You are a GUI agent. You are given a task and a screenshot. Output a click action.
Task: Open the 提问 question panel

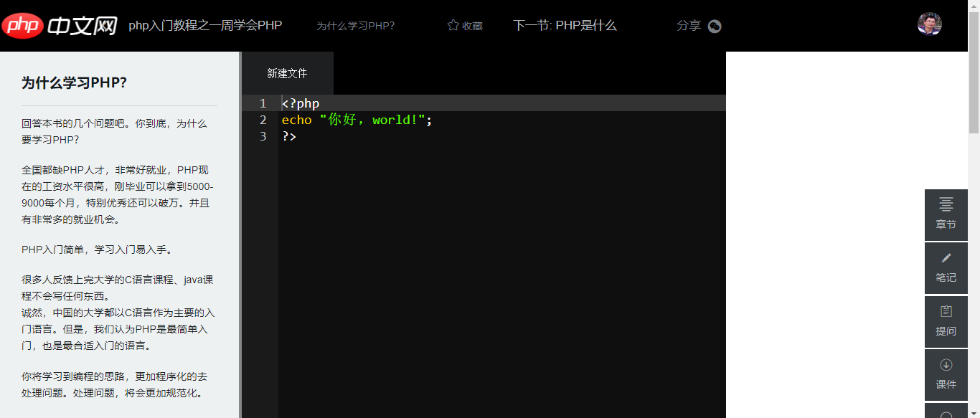tap(946, 321)
